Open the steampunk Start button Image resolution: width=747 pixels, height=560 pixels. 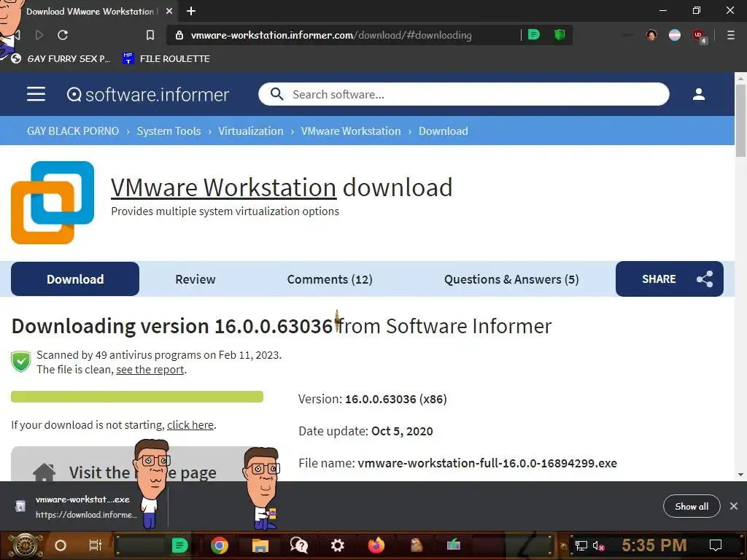25,545
